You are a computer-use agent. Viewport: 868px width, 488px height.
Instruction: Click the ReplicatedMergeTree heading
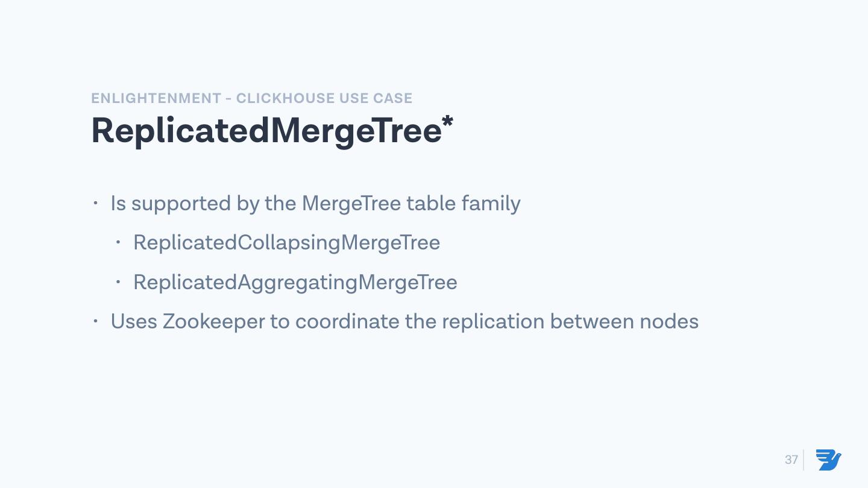266,130
